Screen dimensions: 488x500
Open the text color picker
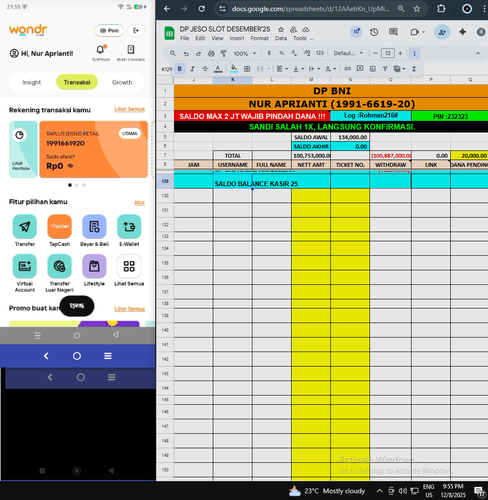pyautogui.click(x=218, y=69)
